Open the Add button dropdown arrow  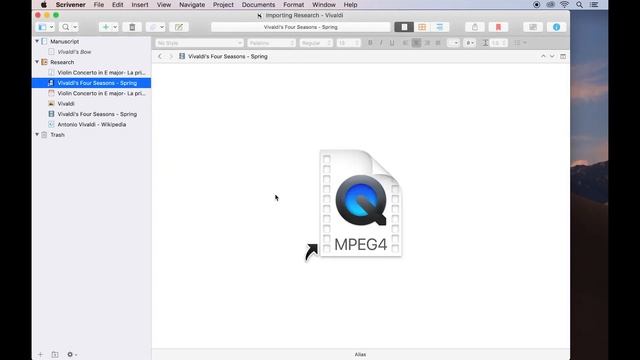115,27
